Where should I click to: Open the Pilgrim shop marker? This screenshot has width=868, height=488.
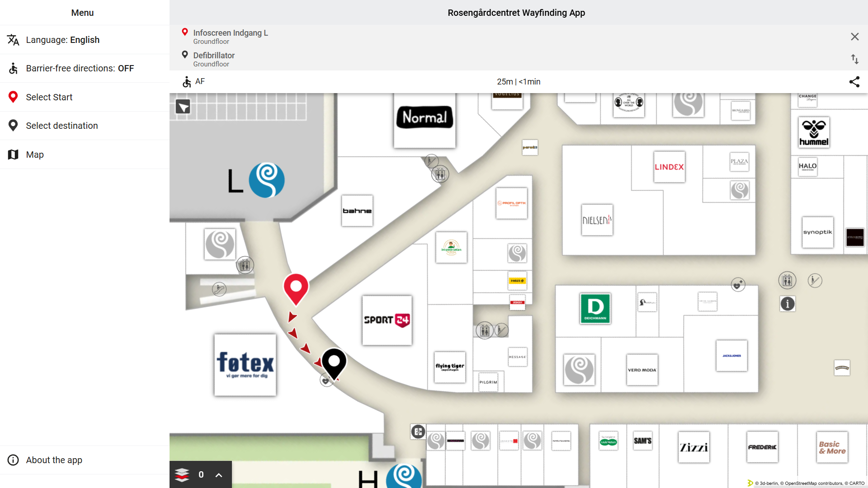click(488, 382)
